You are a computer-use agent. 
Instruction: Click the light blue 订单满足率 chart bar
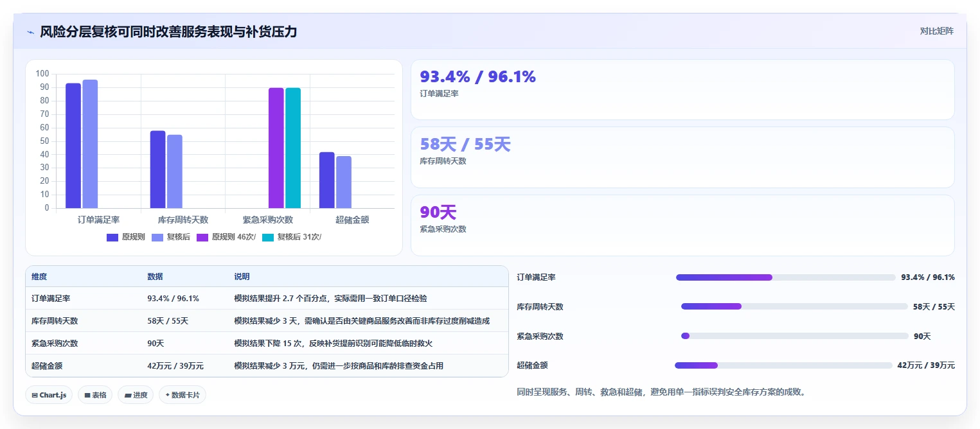(x=90, y=144)
